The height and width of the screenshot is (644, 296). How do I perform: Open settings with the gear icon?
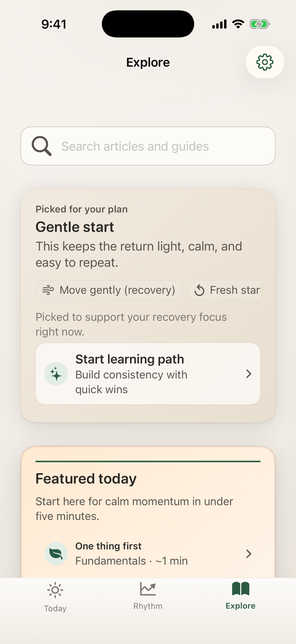265,62
